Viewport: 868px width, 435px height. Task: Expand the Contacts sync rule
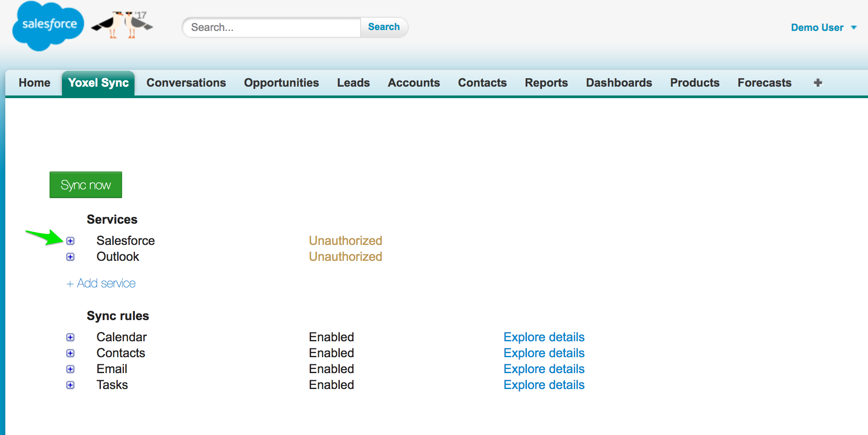coord(70,353)
